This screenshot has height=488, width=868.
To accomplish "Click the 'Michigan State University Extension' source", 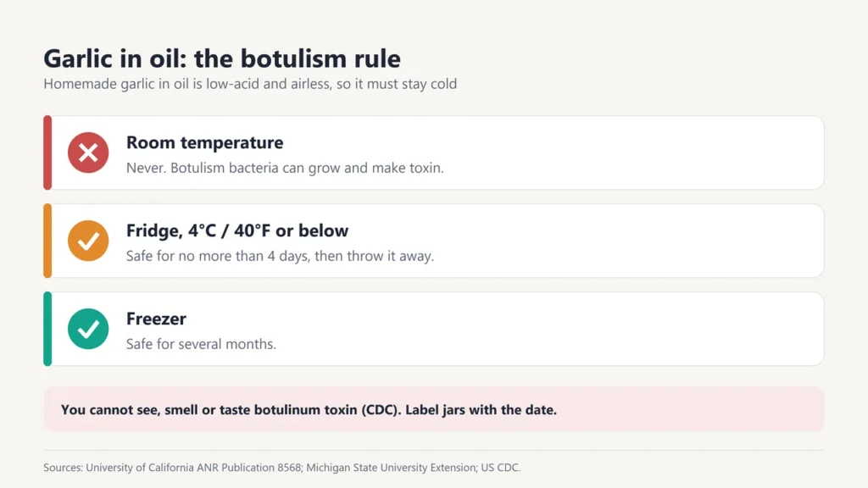I will 392,468.
